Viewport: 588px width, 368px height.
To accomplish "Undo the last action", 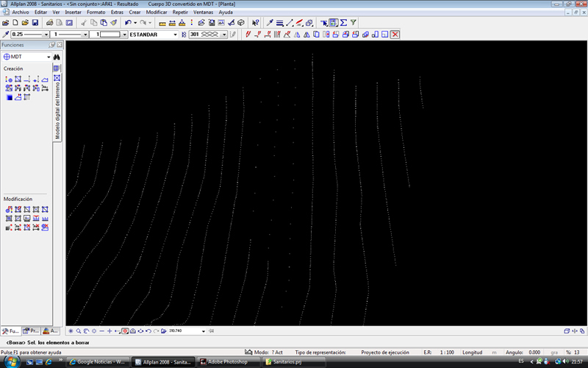I will coord(128,23).
